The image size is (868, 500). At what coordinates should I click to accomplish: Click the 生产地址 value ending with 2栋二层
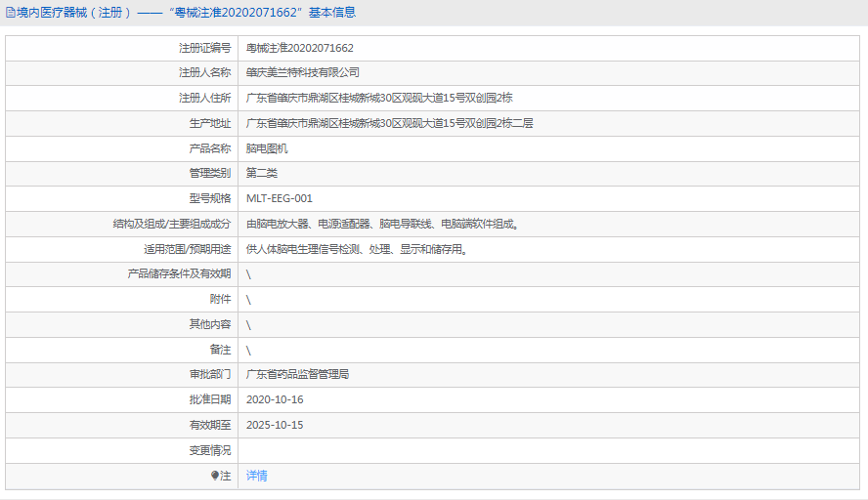[389, 123]
